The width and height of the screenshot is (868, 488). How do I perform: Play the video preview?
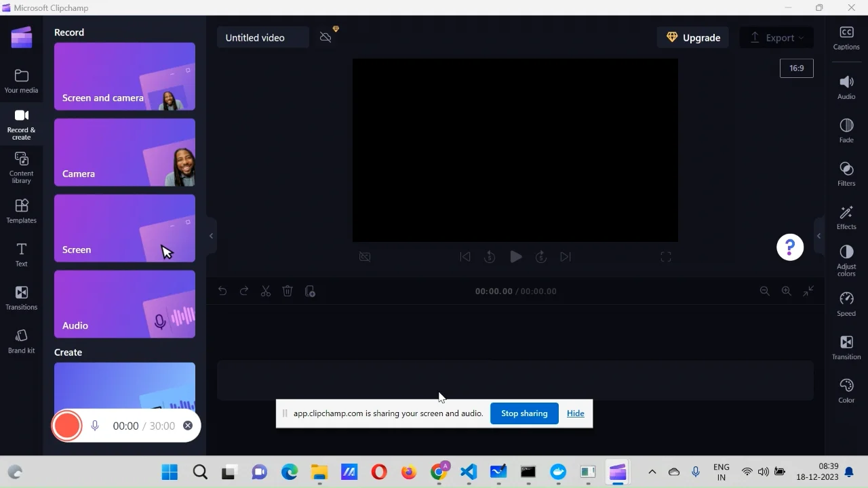516,257
